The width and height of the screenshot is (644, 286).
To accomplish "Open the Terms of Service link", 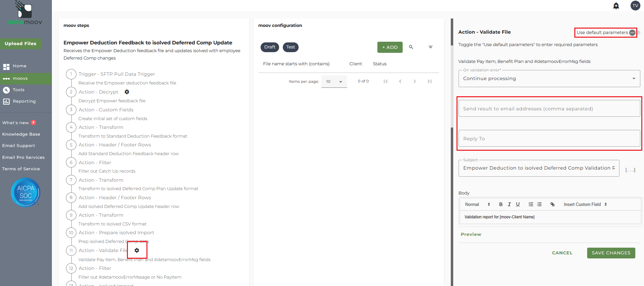I will click(x=21, y=169).
